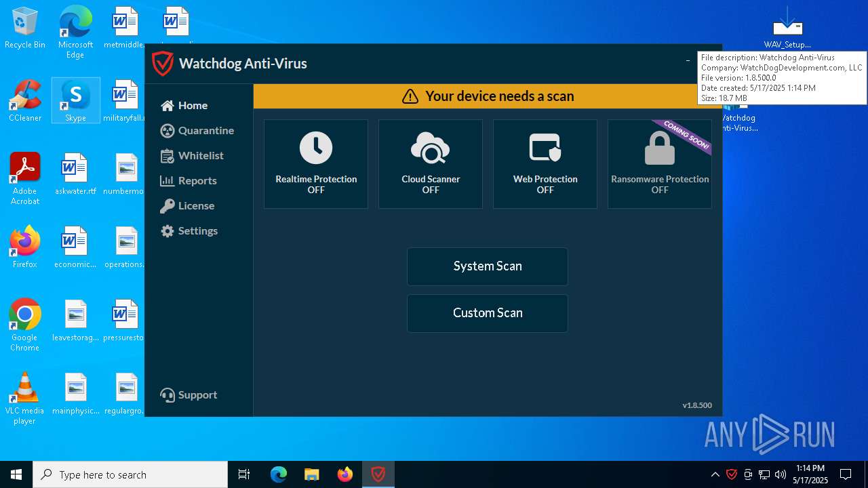Toggle the Realtime Protection tile
Viewport: 868px width, 488px height.
point(316,164)
